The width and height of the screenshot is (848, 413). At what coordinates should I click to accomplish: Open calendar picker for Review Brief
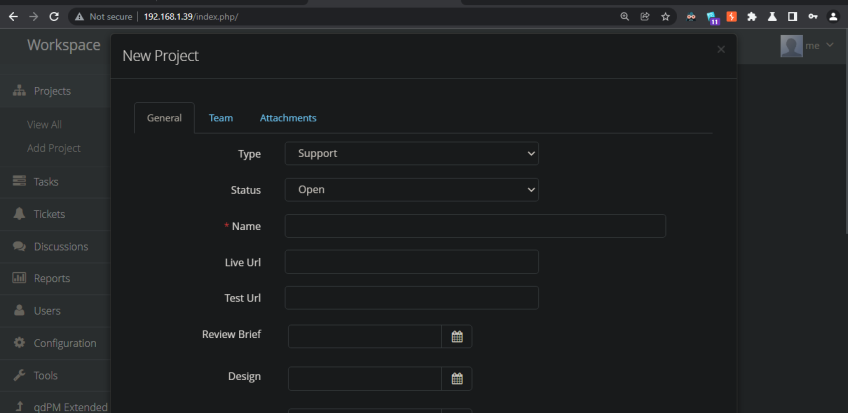[457, 336]
